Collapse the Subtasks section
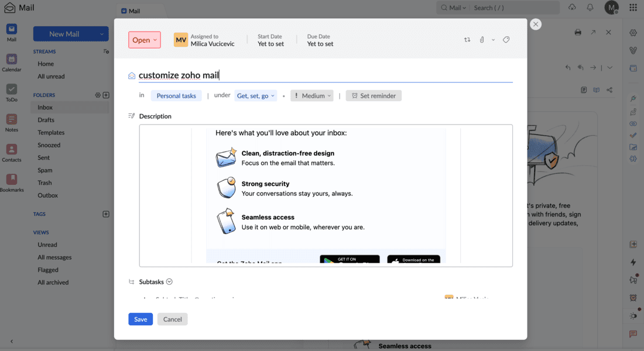Image resolution: width=644 pixels, height=351 pixels. 170,281
